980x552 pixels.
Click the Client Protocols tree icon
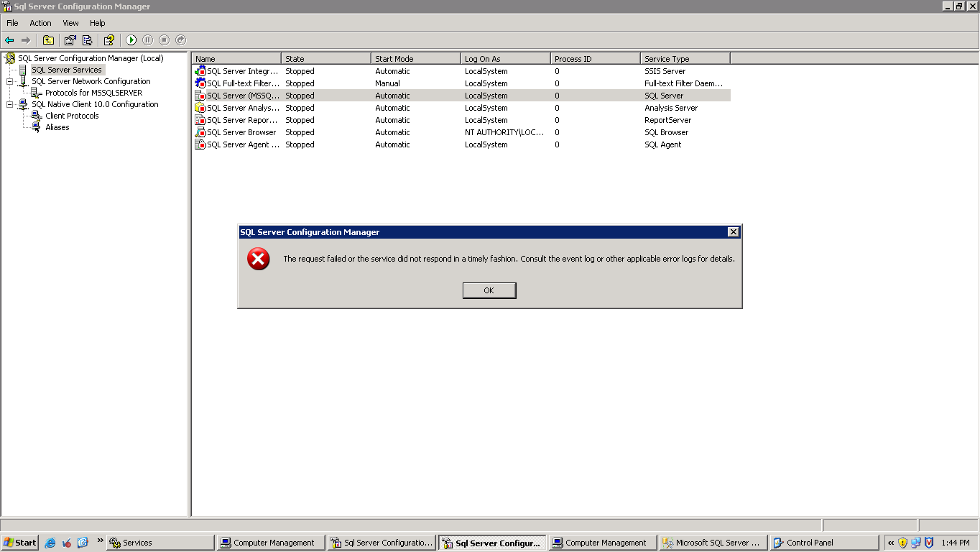point(37,116)
